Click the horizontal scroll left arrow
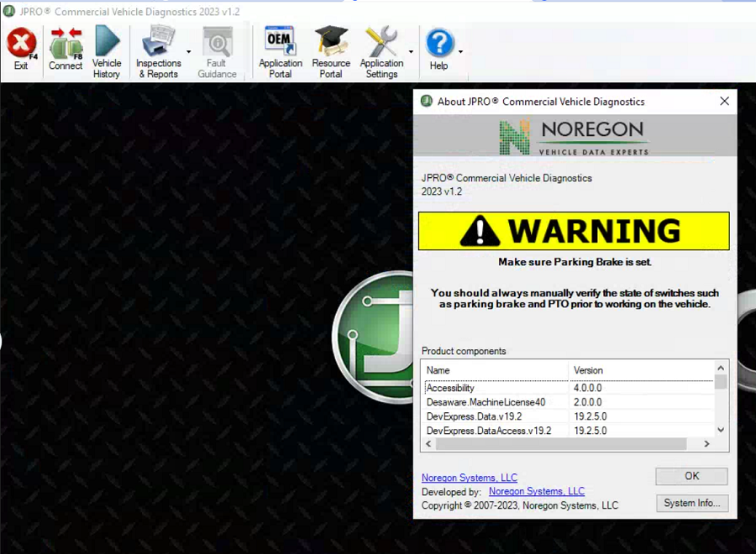The width and height of the screenshot is (756, 554). pos(428,444)
